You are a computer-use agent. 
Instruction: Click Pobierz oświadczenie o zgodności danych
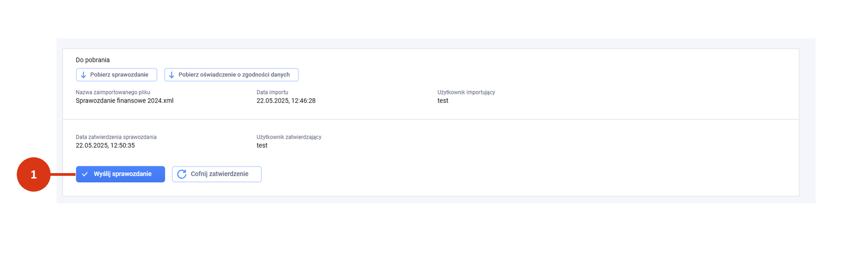[232, 75]
